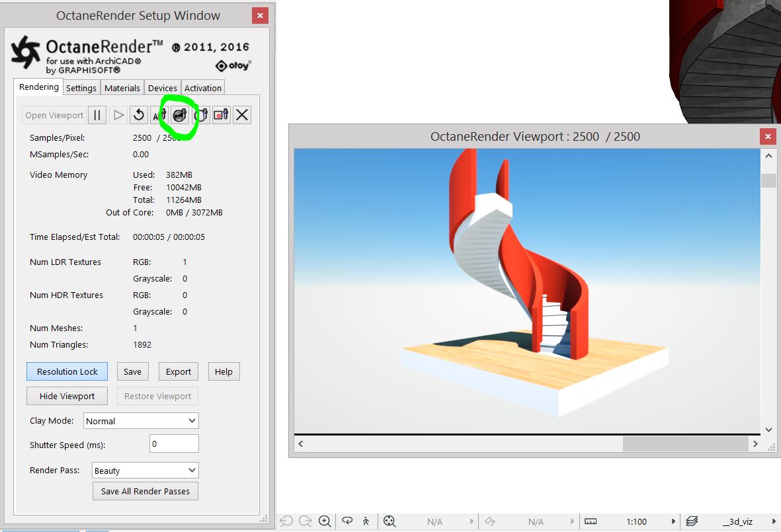Click the setup window resize grip
Image resolution: width=781 pixels, height=532 pixels.
264,519
